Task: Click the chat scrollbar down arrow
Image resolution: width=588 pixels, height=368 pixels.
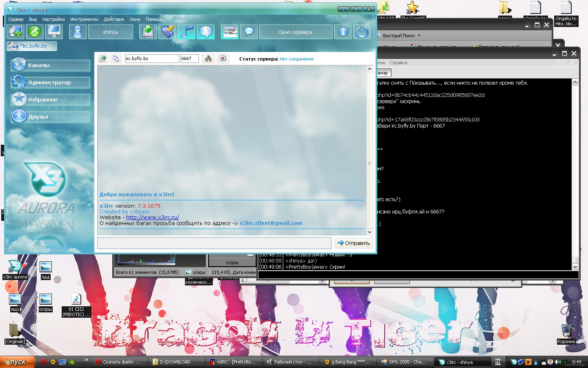Action: coord(370,232)
